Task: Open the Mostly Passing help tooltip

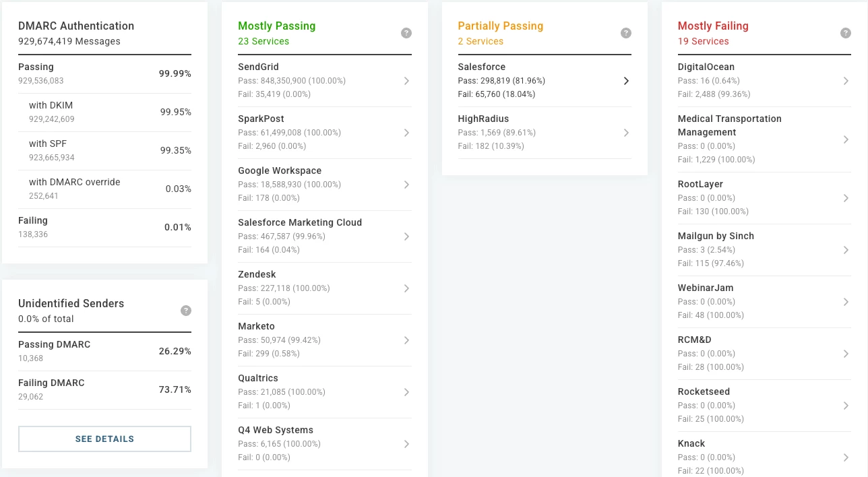Action: click(406, 32)
